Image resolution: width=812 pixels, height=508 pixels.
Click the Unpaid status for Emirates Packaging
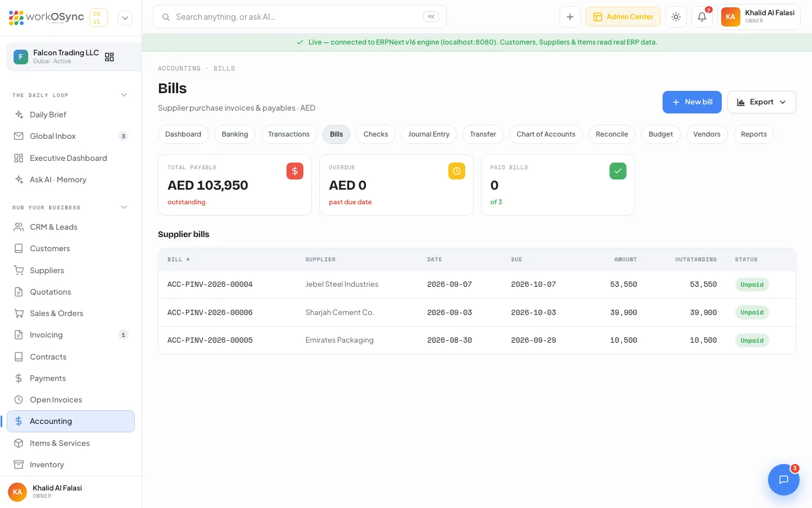pyautogui.click(x=752, y=340)
